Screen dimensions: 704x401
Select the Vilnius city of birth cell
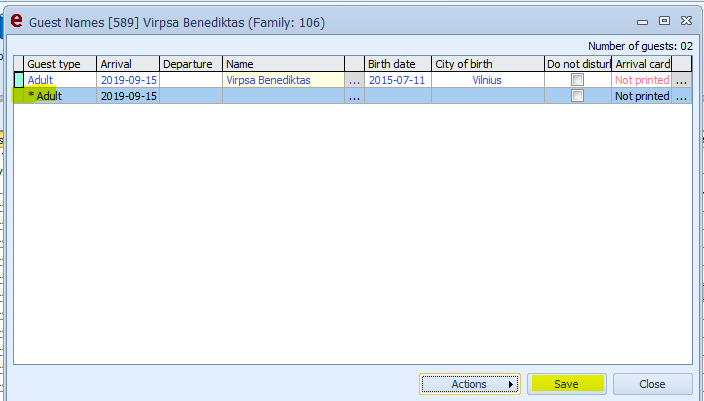pos(488,80)
